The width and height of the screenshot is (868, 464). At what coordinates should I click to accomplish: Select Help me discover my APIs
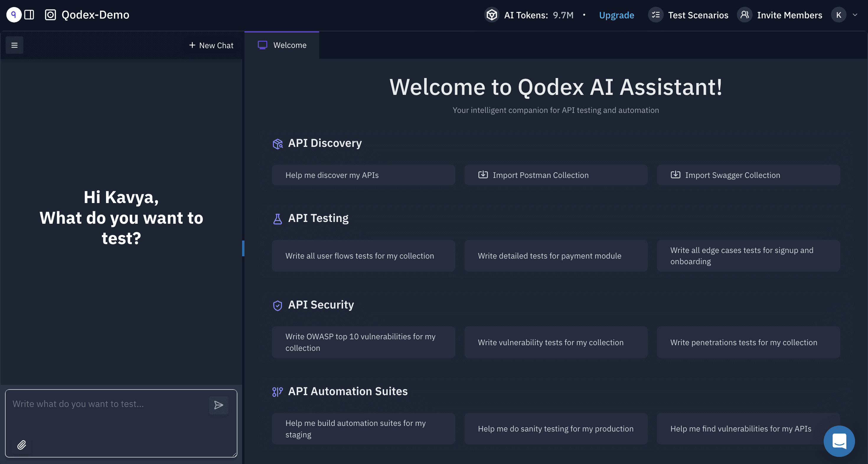tap(363, 175)
